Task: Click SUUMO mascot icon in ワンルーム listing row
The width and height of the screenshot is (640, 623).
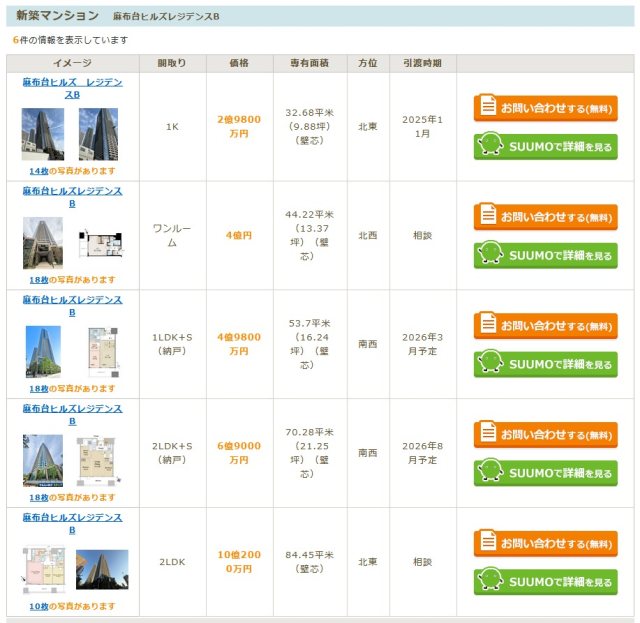Action: tap(489, 255)
